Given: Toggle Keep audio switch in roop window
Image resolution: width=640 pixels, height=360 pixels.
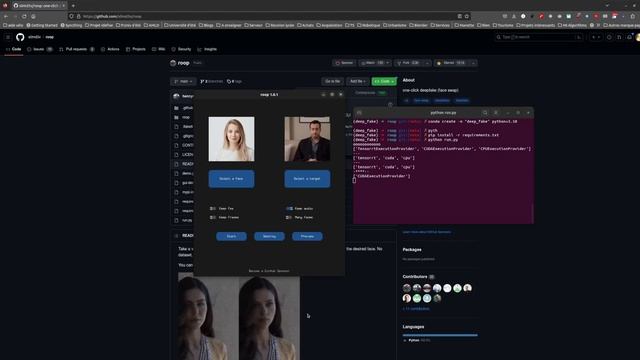Looking at the screenshot, I should pos(289,209).
